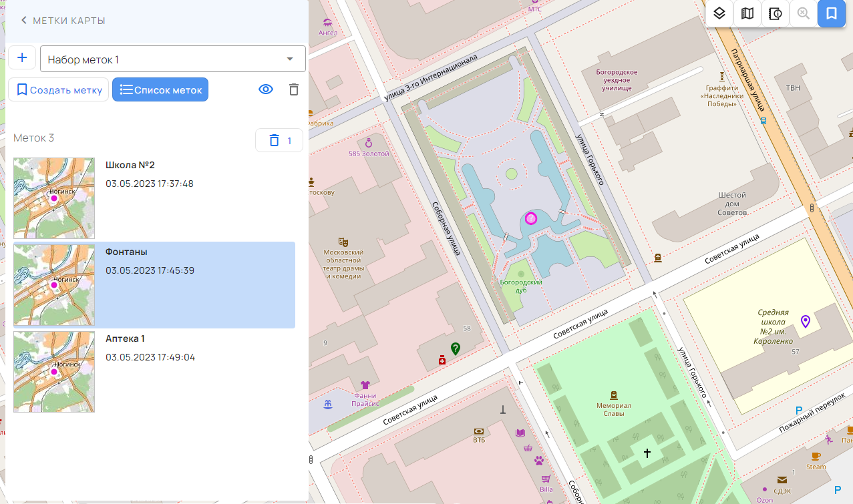The width and height of the screenshot is (853, 504).
Task: Select the green question-mark marker on map
Action: coord(456,348)
